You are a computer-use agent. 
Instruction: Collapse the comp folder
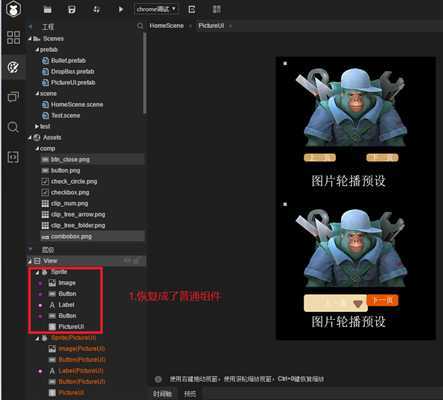click(x=37, y=148)
